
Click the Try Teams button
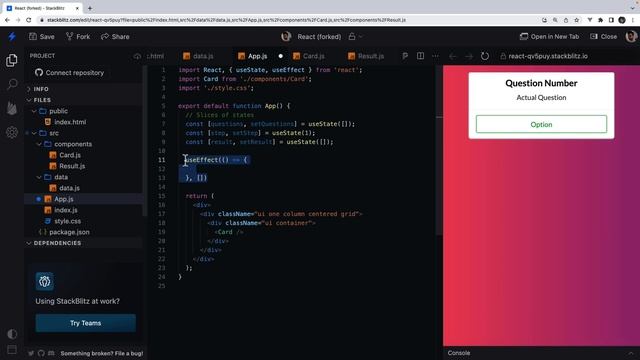(85, 323)
